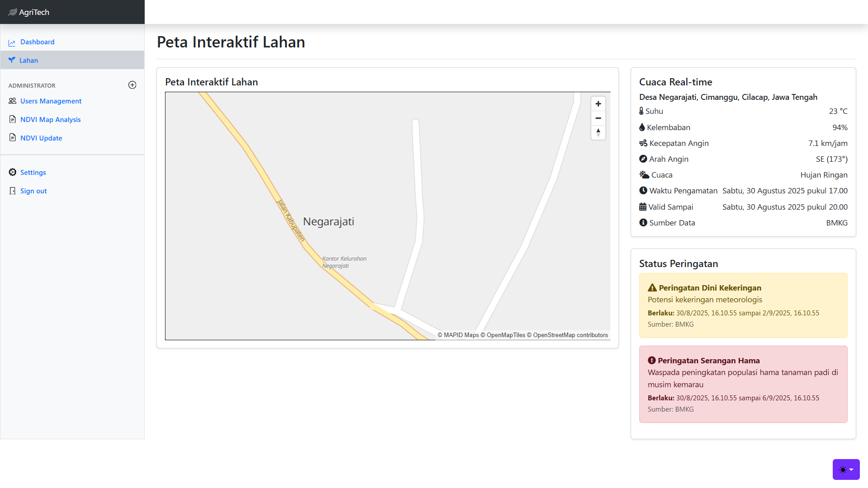
Task: Click Kantor Kelurahan Negarajati map marker label
Action: [x=344, y=262]
